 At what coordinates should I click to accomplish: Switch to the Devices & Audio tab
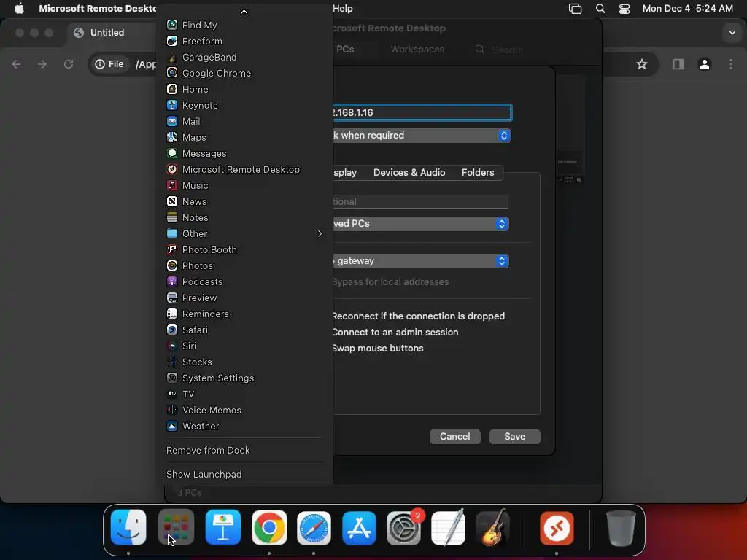(409, 172)
